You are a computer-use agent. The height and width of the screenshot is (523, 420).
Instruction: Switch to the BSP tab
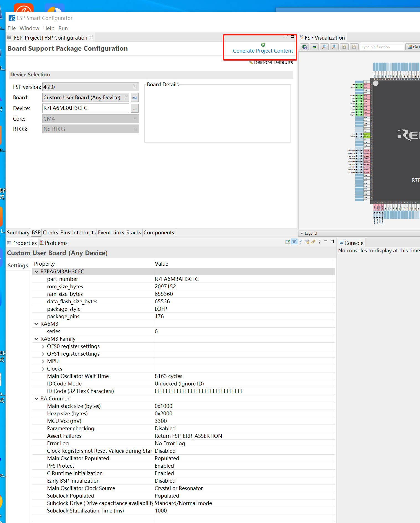coord(36,232)
